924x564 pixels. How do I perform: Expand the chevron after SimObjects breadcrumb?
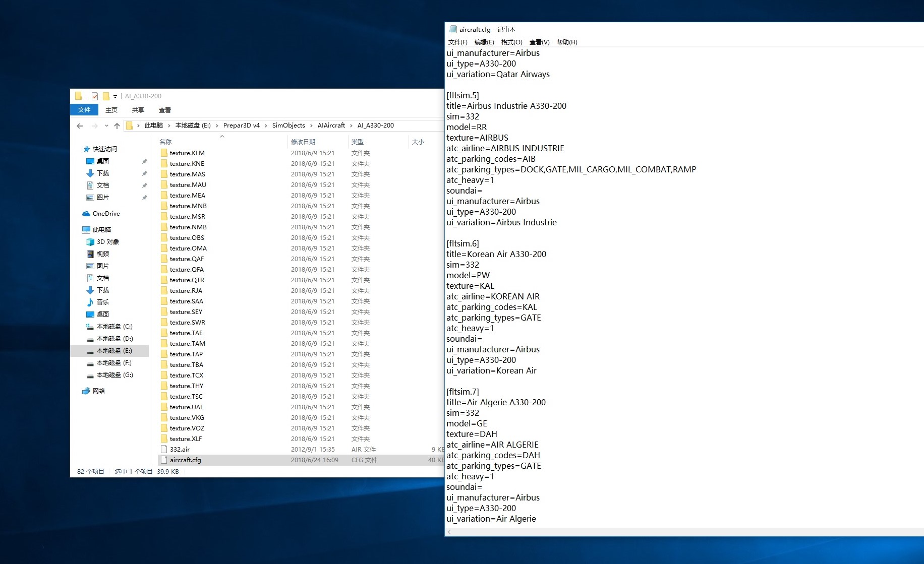pyautogui.click(x=311, y=126)
